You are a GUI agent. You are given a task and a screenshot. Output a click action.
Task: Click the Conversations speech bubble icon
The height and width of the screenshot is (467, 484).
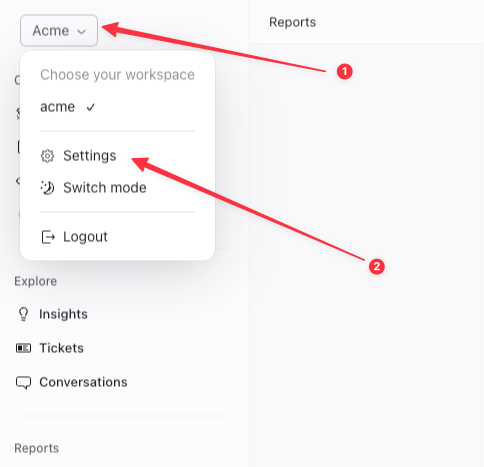(x=23, y=382)
